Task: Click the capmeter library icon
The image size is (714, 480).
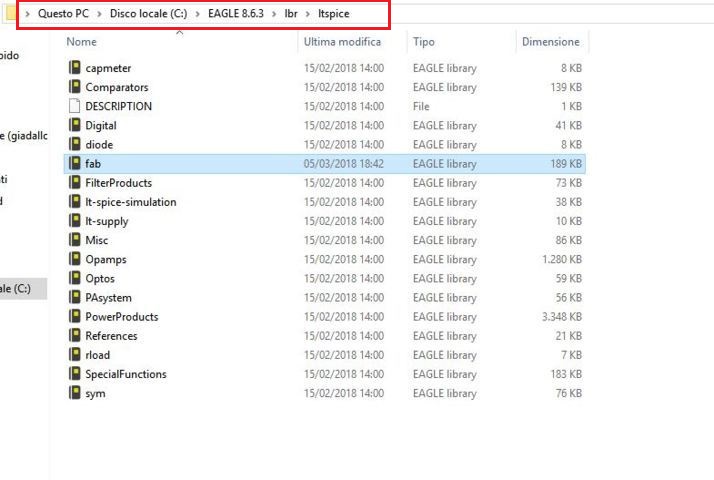Action: (x=75, y=67)
